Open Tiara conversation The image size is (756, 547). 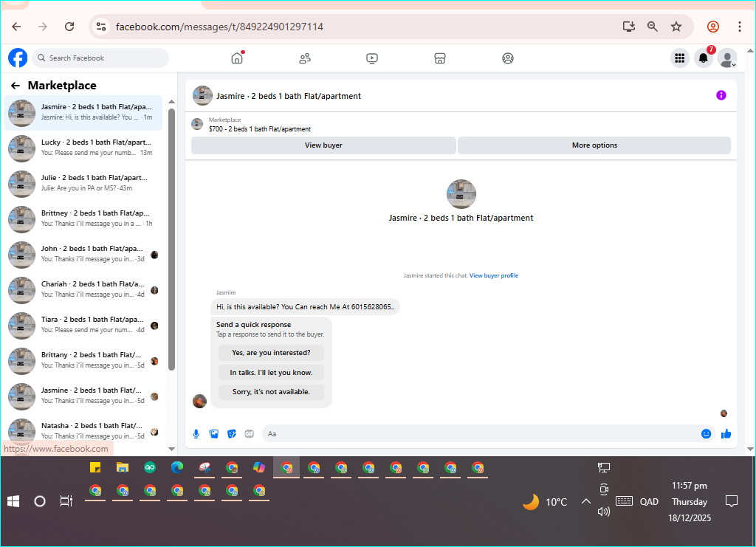click(x=83, y=326)
